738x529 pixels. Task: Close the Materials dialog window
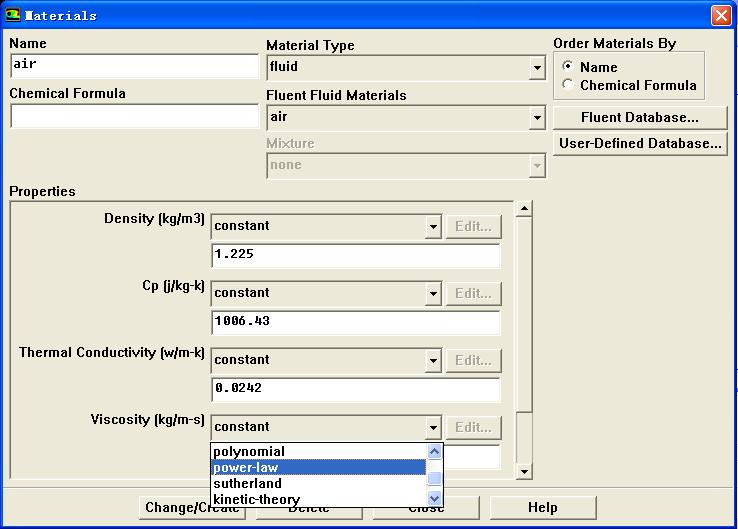coord(720,15)
